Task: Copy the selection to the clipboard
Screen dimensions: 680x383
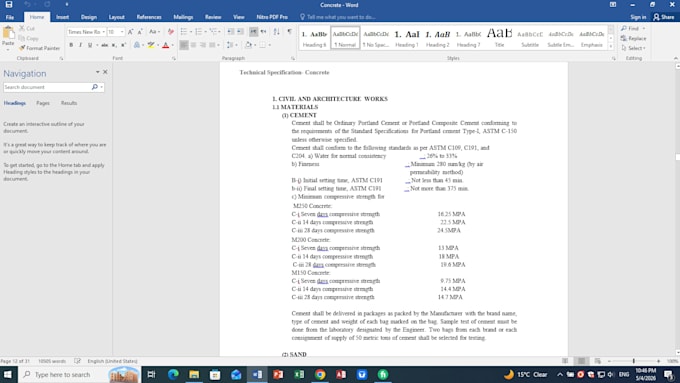Action: pyautogui.click(x=28, y=38)
